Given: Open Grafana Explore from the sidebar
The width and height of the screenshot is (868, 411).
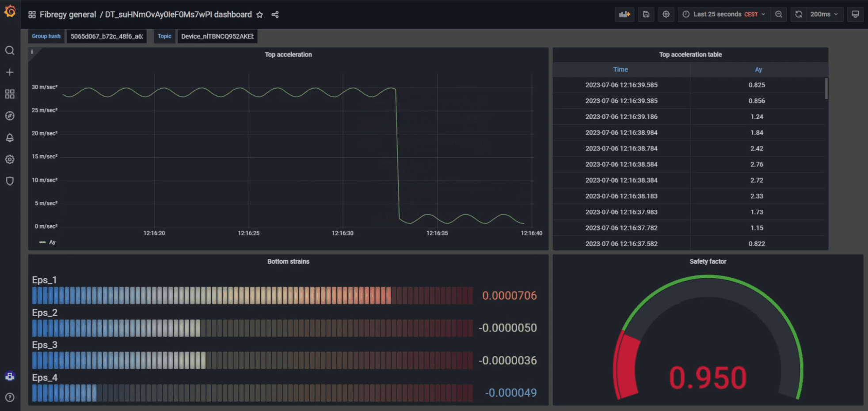Looking at the screenshot, I should click(x=10, y=116).
